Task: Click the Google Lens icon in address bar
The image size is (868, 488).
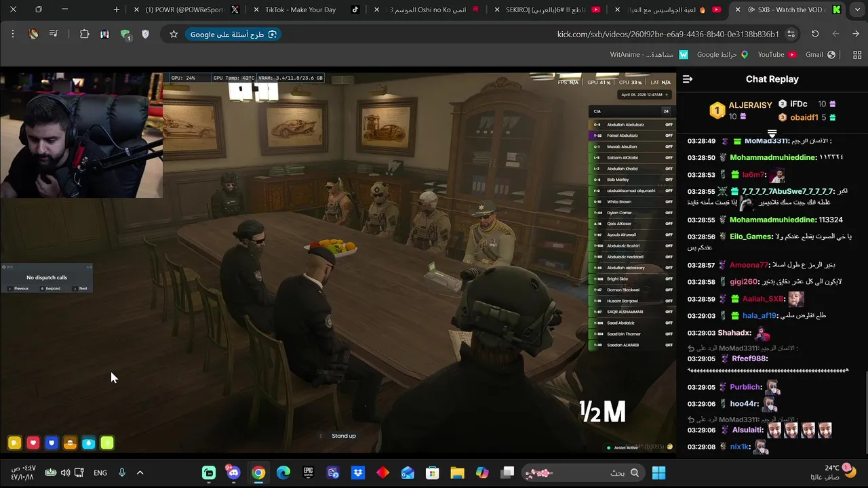Action: 273,34
